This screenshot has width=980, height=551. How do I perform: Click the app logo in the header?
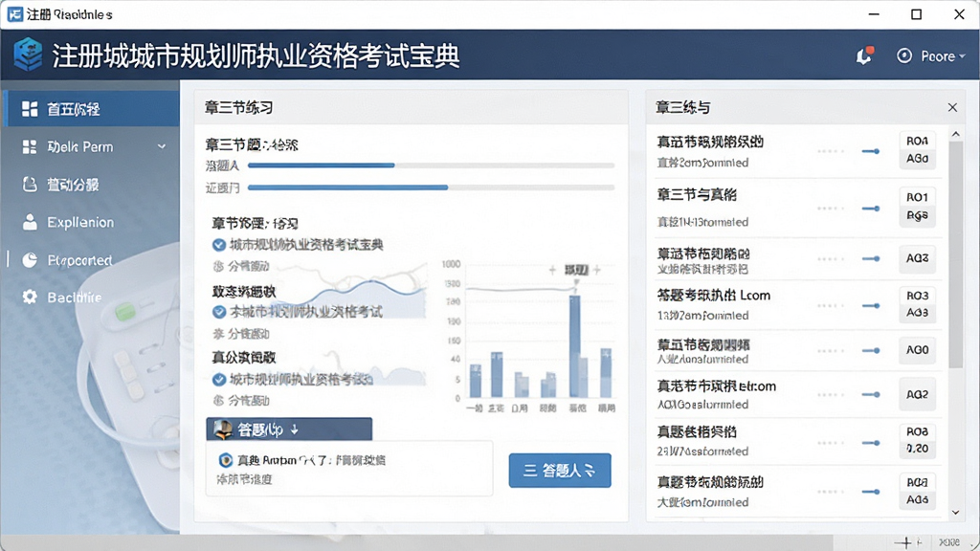click(x=28, y=55)
